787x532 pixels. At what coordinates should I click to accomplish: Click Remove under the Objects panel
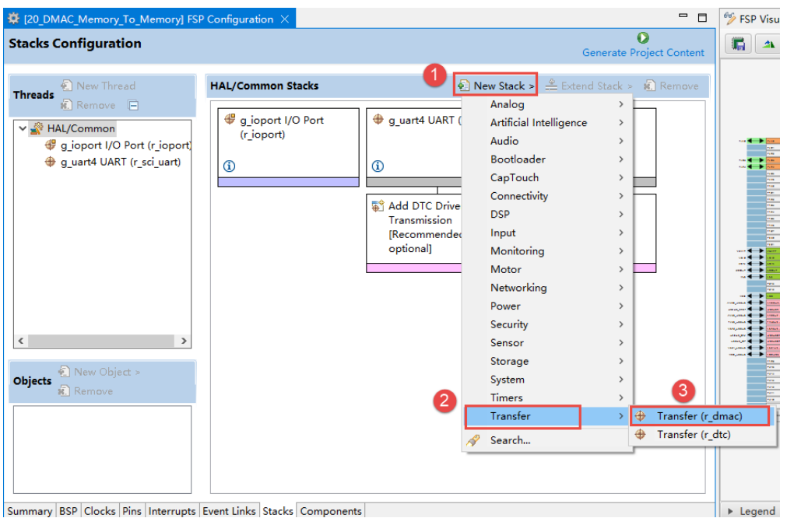click(x=86, y=391)
